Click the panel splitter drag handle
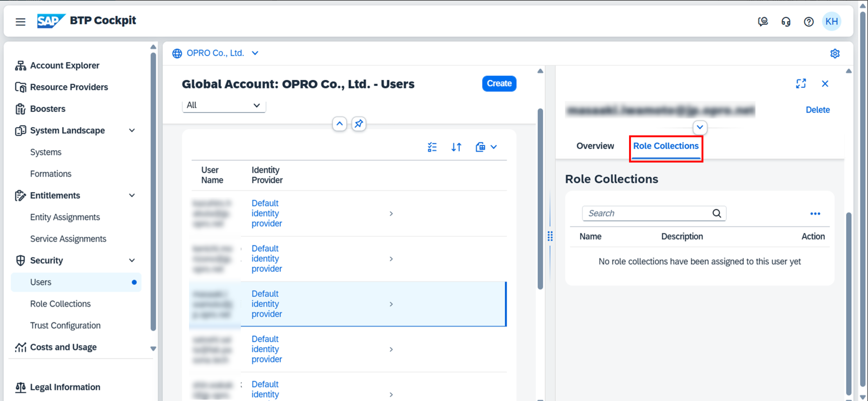The image size is (868, 401). coord(550,236)
